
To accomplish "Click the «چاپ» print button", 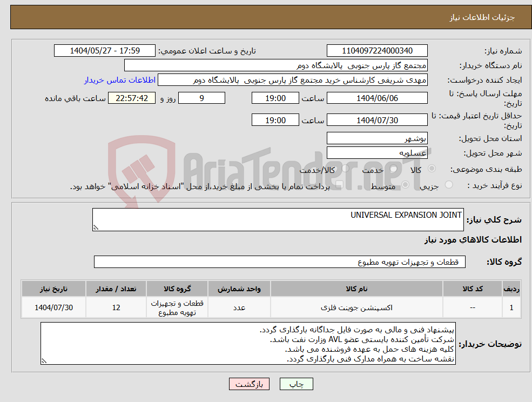I will click(x=295, y=384).
